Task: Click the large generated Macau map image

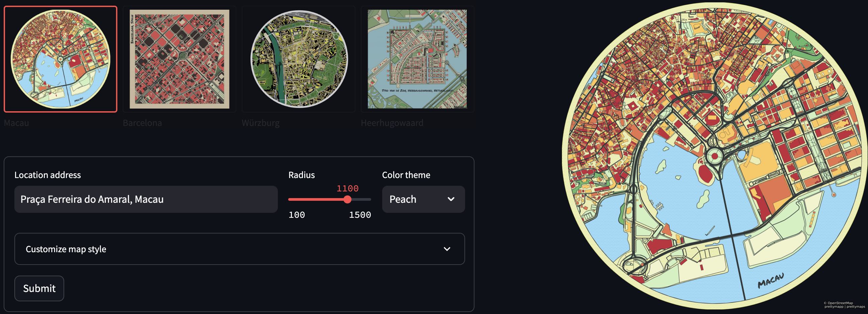Action: click(715, 156)
